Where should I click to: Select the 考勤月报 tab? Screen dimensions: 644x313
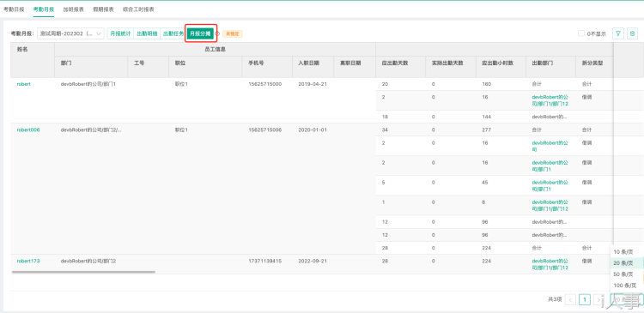coord(44,9)
